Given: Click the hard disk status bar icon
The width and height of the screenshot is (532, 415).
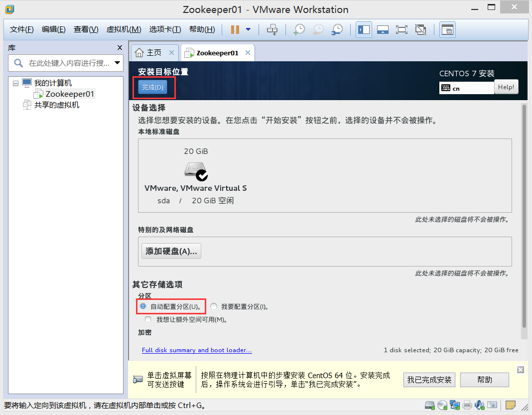Looking at the screenshot, I should (x=430, y=405).
